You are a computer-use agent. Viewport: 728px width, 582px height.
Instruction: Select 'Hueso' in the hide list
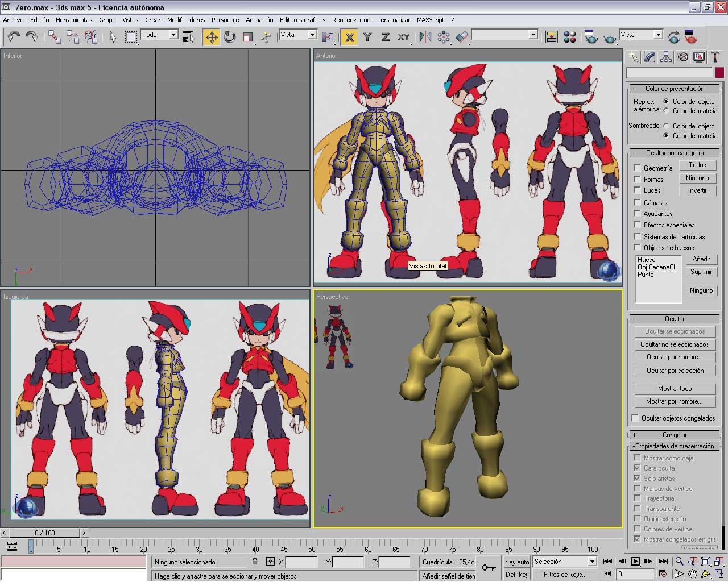point(647,260)
